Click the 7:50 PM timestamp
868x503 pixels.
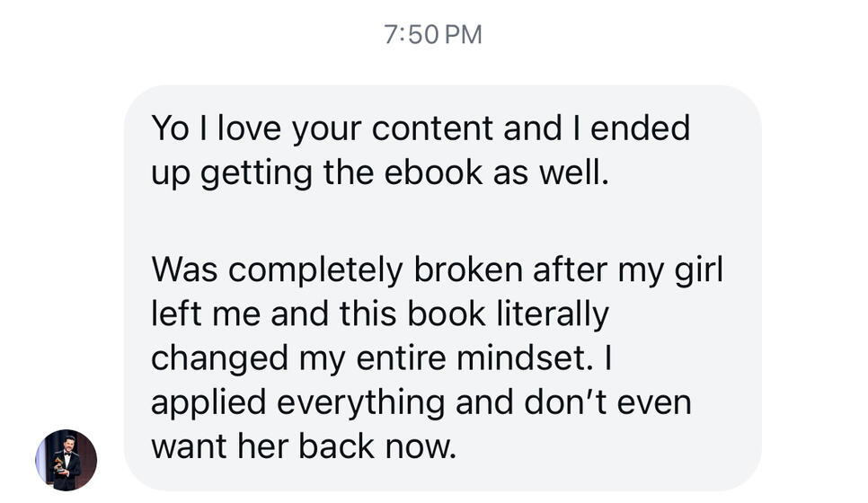pyautogui.click(x=433, y=35)
